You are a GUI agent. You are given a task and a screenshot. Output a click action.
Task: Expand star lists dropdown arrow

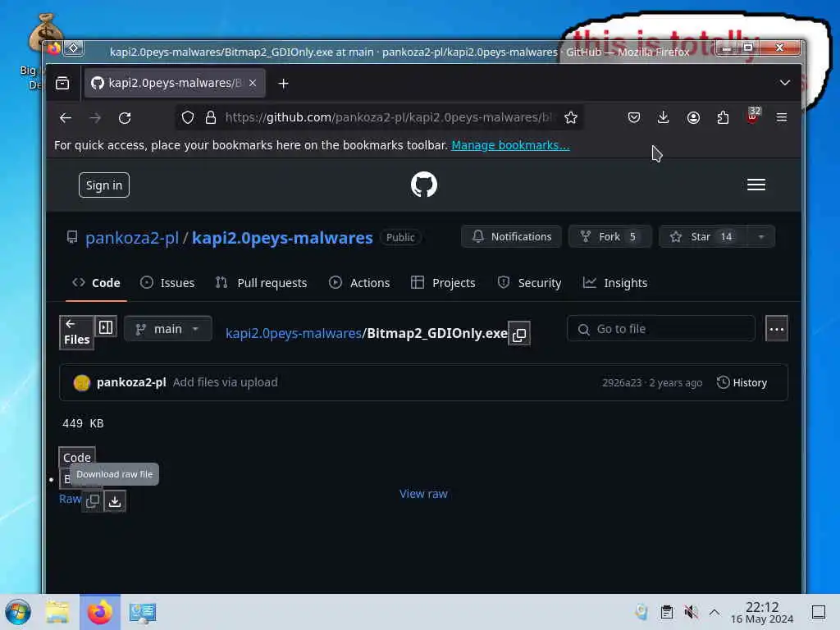coord(761,237)
